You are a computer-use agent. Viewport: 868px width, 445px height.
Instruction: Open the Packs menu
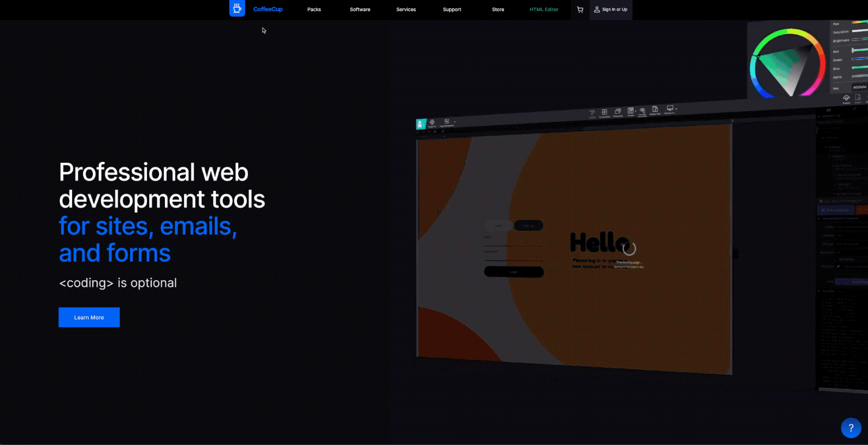pyautogui.click(x=314, y=10)
